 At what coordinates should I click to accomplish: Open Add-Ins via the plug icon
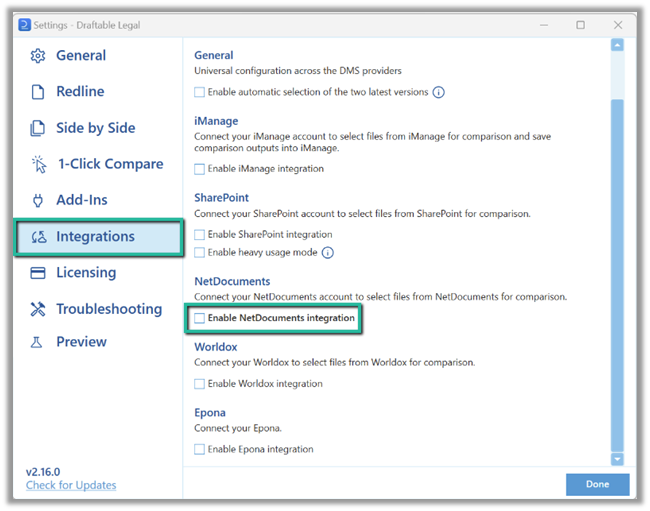38,200
